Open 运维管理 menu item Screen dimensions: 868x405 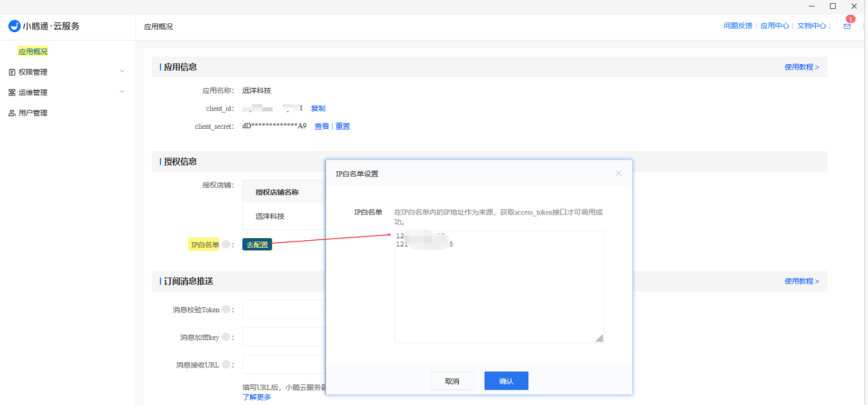pyautogui.click(x=33, y=93)
